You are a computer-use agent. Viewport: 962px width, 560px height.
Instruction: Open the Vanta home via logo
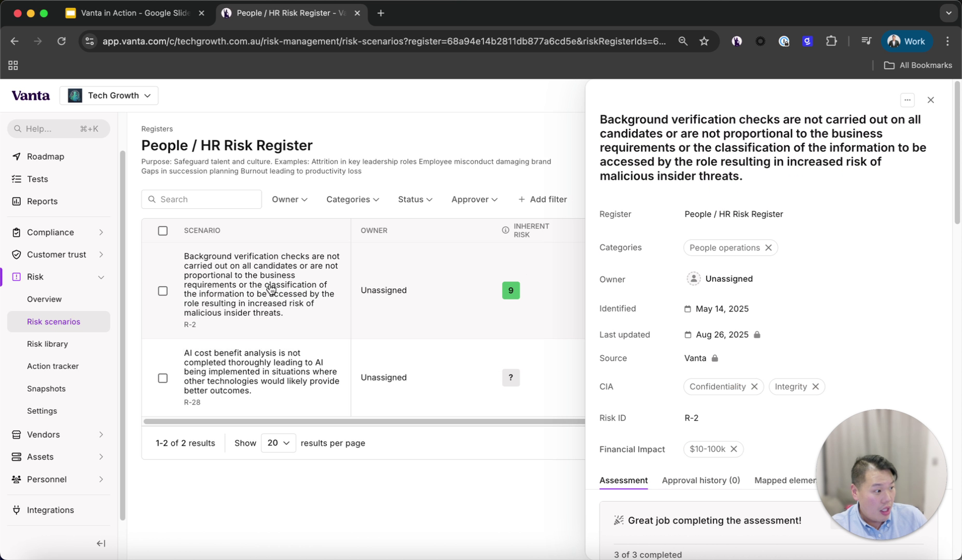pyautogui.click(x=31, y=95)
